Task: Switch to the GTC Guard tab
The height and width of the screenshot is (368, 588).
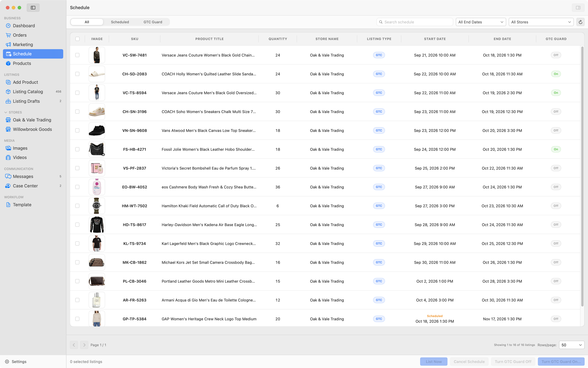Action: [153, 22]
